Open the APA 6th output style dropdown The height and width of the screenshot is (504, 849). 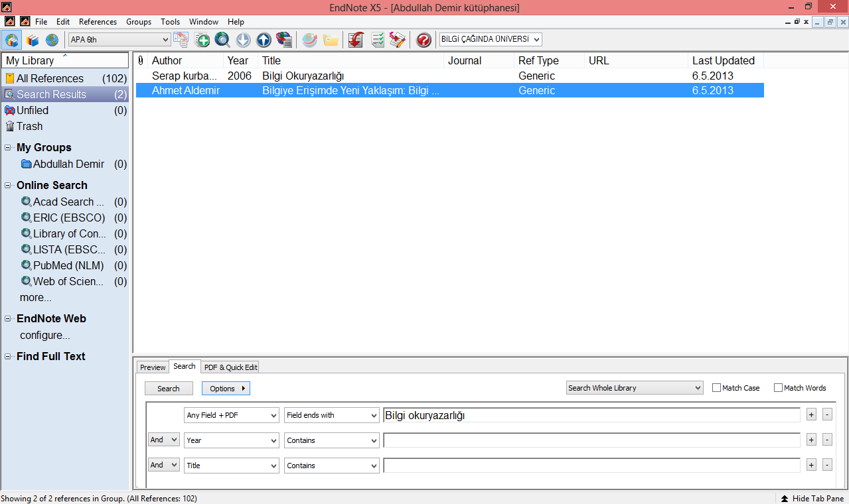point(119,40)
